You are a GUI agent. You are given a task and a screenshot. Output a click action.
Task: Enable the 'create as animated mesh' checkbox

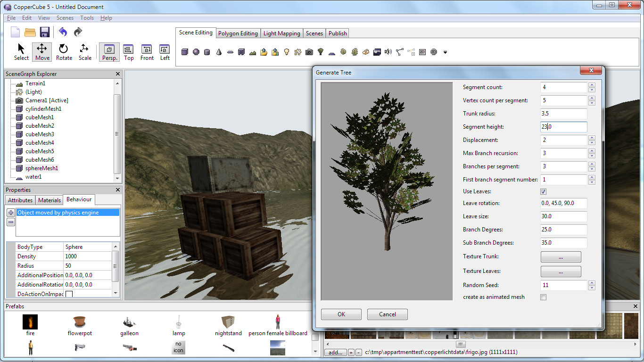click(x=543, y=297)
